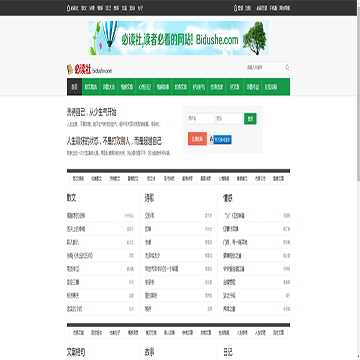Focus the password login field

click(x=229, y=119)
